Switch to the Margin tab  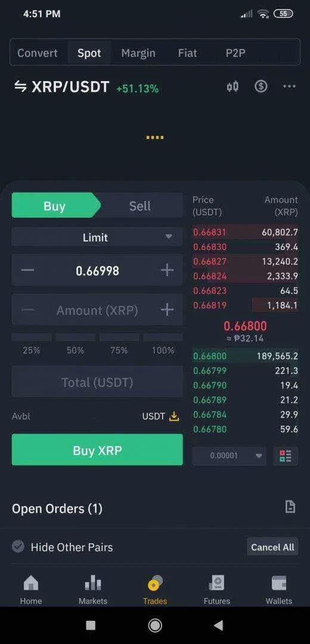coord(138,53)
